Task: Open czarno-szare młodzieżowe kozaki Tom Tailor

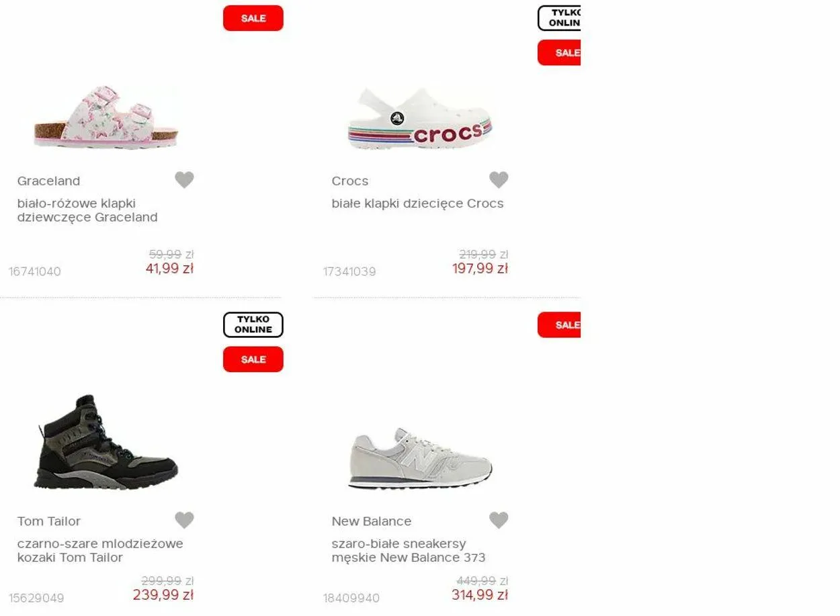Action: coord(100,551)
